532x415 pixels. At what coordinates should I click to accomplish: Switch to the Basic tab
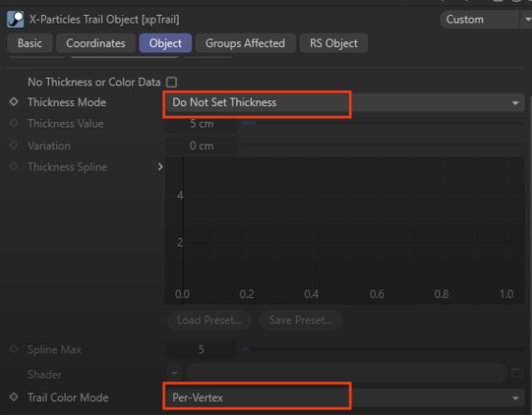click(30, 43)
